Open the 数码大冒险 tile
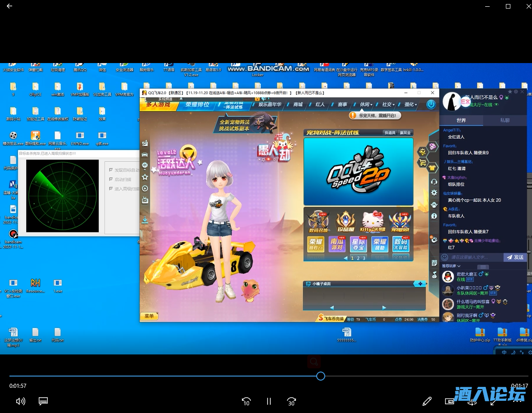Image resolution: width=532 pixels, height=413 pixels. (x=401, y=244)
